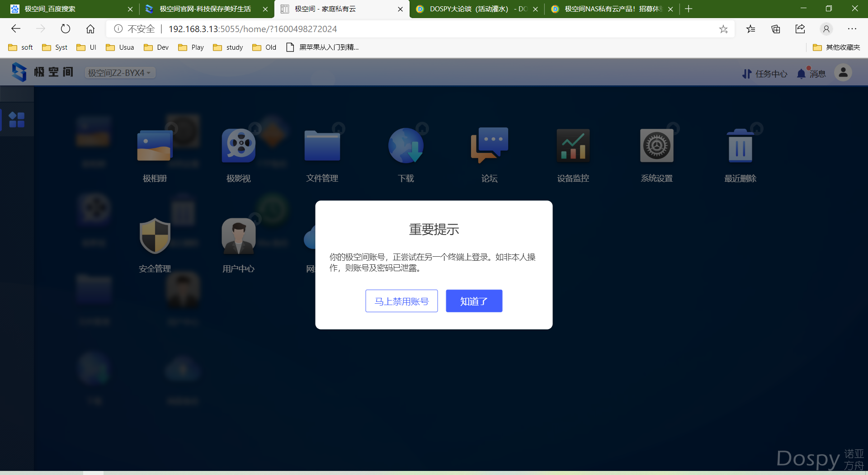Open 最近删除 recycle bin icon
This screenshot has width=868, height=475.
[x=740, y=146]
